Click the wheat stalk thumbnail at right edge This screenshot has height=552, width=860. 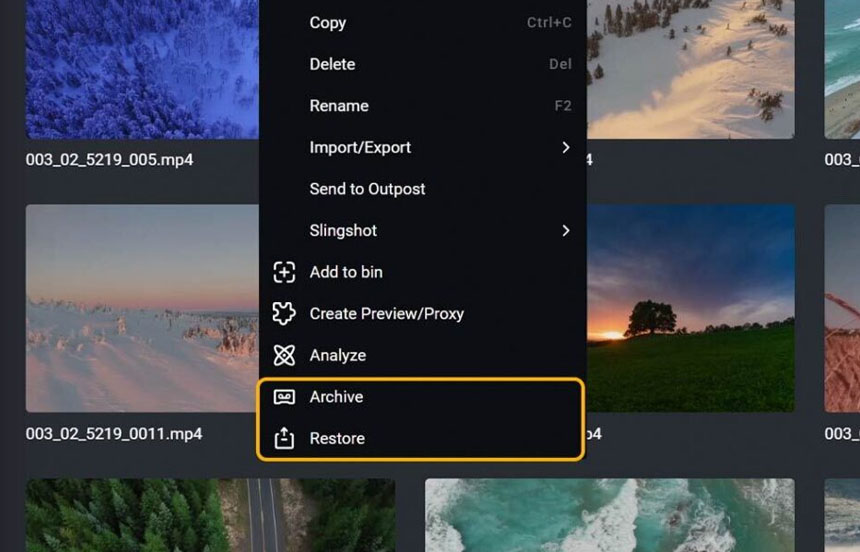842,308
